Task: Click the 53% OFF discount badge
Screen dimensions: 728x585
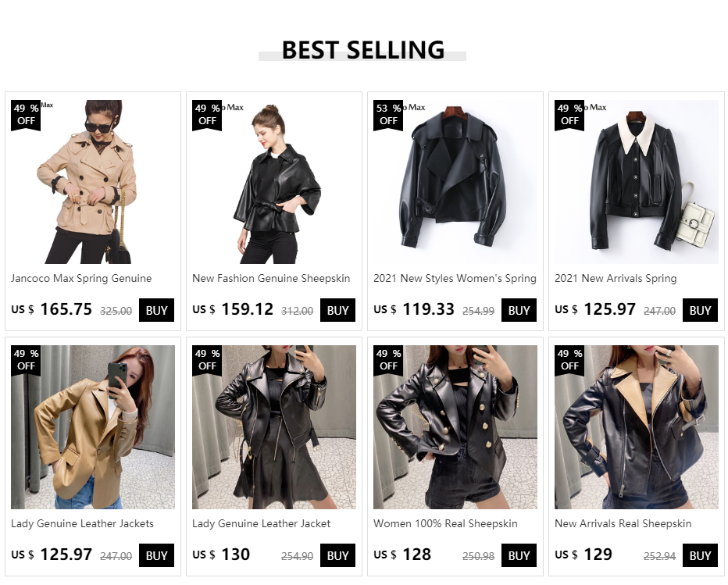Action: [388, 115]
